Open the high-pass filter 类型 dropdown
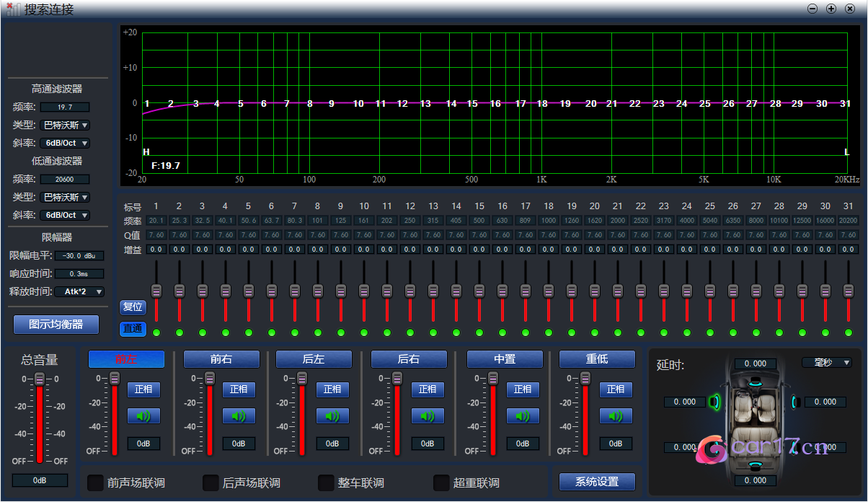This screenshot has height=502, width=868. coord(65,125)
